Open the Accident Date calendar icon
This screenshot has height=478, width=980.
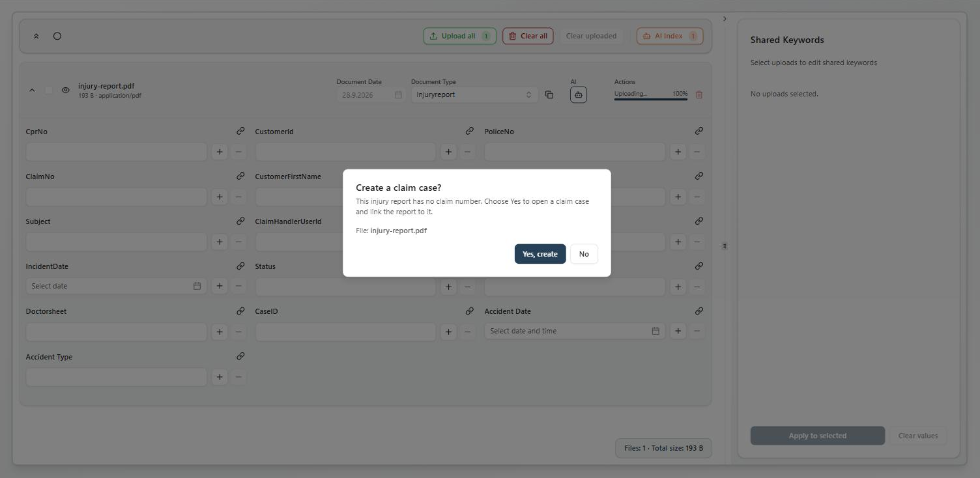(656, 331)
